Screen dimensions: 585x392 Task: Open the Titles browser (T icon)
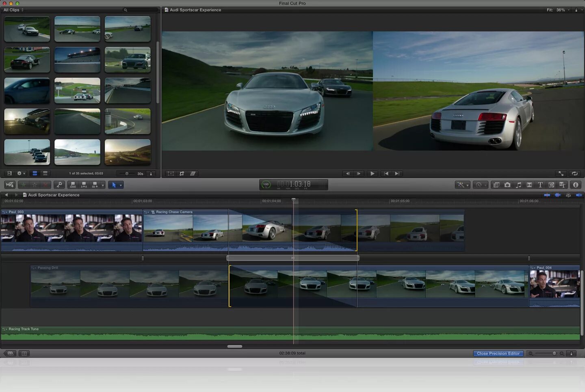click(540, 185)
